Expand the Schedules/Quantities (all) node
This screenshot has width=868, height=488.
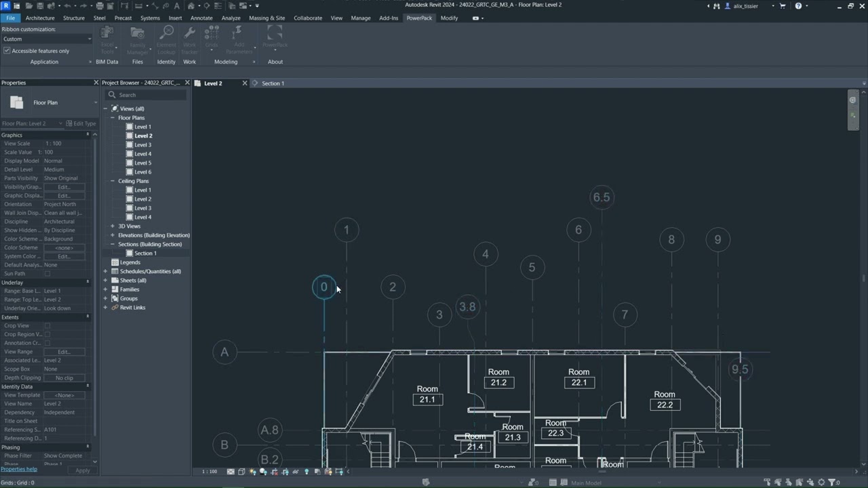106,271
